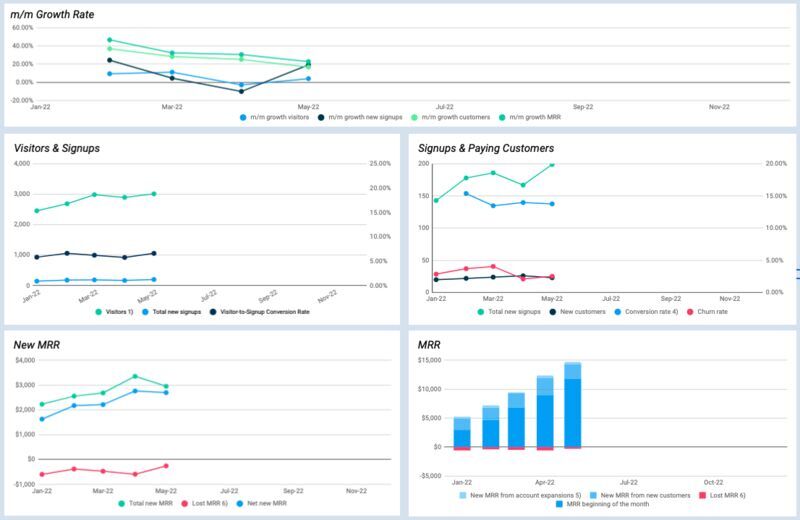Screen dimensions: 800x520
Task: Click the tallest bar in the MRR chart
Action: click(572, 405)
